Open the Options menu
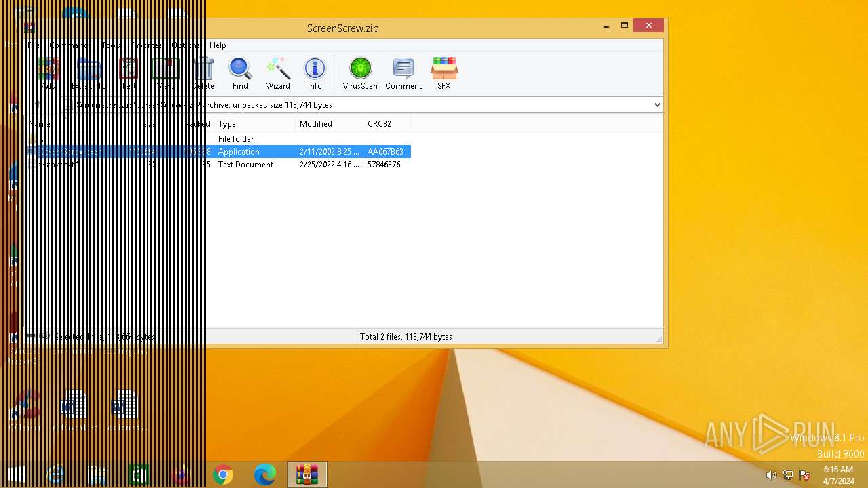Screen dimensions: 868x488 [185, 45]
